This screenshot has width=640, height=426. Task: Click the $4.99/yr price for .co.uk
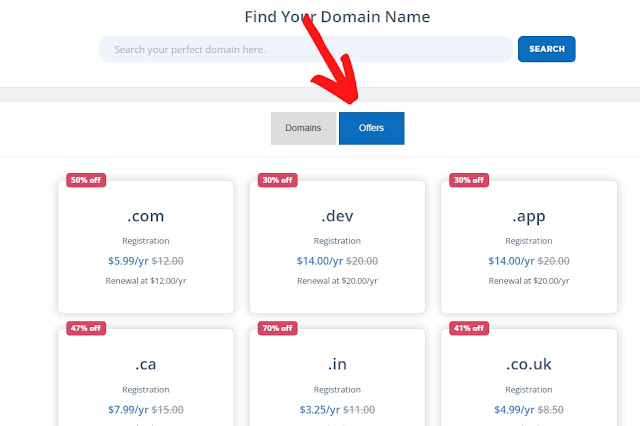tap(514, 410)
